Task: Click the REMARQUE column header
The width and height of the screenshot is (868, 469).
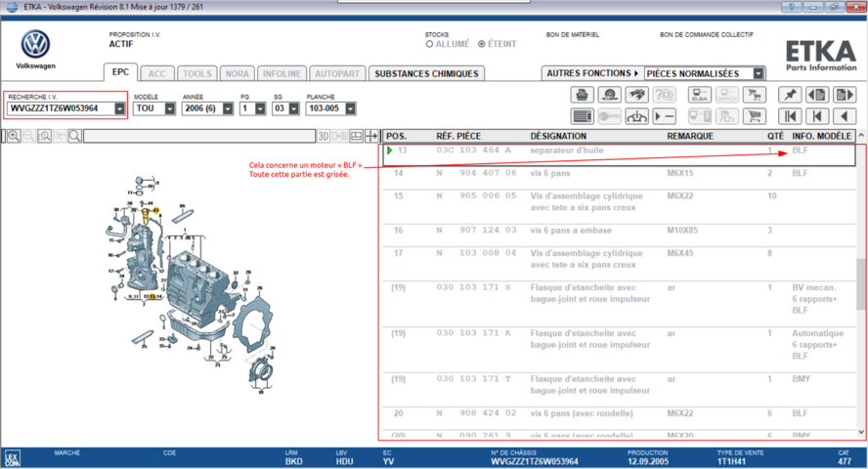Action: point(690,136)
